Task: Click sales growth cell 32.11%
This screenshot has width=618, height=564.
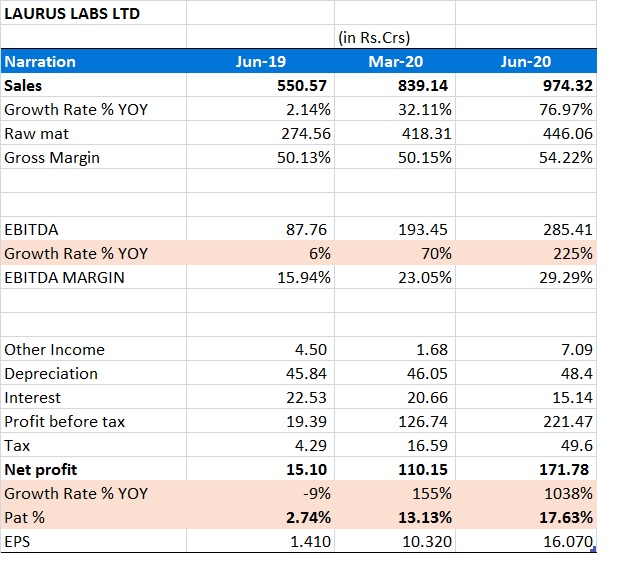Action: tap(395, 110)
